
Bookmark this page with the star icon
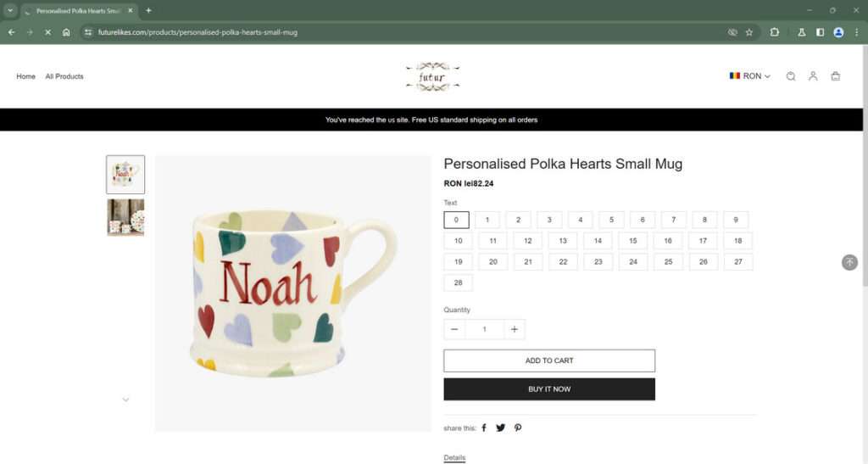[749, 32]
